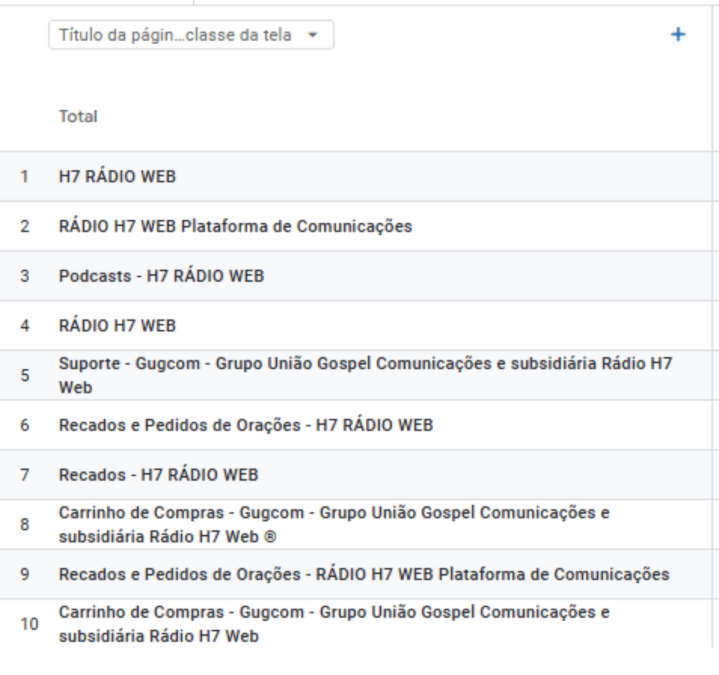Screen dimensions: 719x675
Task: Select RÁDIO H7 WEB Plataforma de Comunicações row 2
Action: [x=356, y=226]
